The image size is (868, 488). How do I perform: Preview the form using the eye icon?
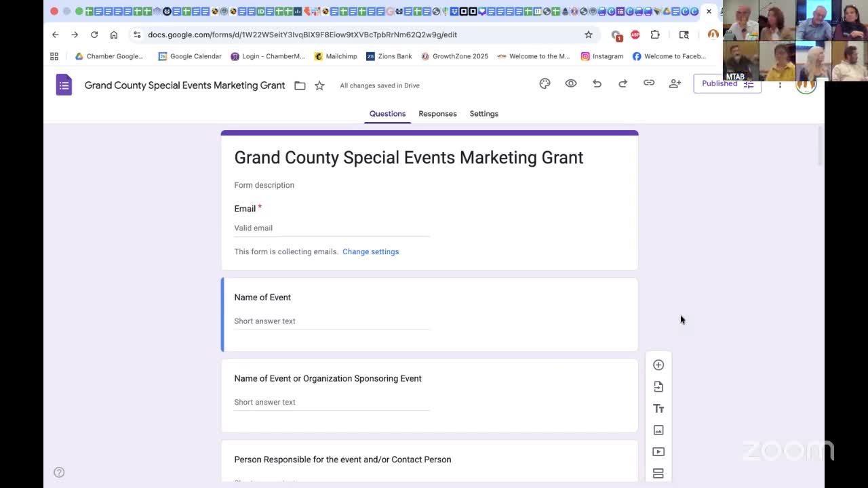(570, 83)
